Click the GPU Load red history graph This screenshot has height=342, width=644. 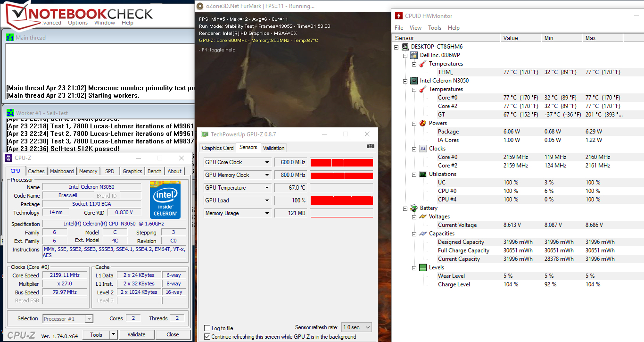[341, 200]
